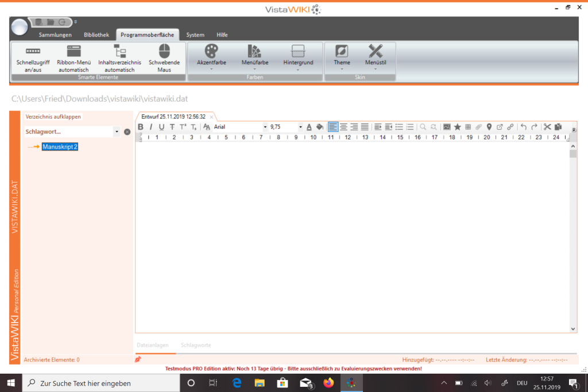The image size is (588, 392).
Task: Click Verzeichnis aufklappen
Action: (x=53, y=117)
